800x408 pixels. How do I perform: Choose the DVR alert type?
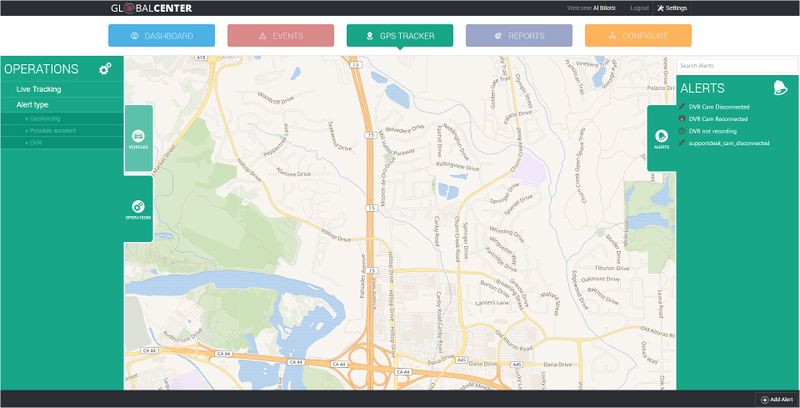point(62,143)
